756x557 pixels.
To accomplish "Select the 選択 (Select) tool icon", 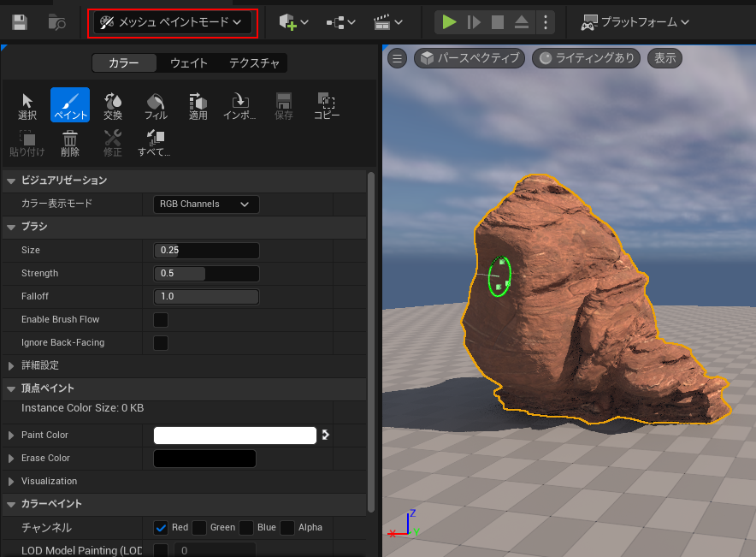I will coord(27,105).
